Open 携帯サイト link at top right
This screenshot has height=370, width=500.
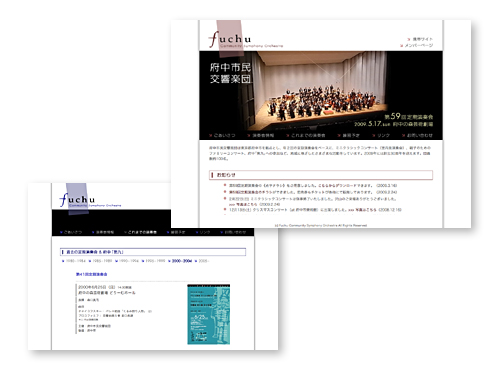pyautogui.click(x=420, y=39)
